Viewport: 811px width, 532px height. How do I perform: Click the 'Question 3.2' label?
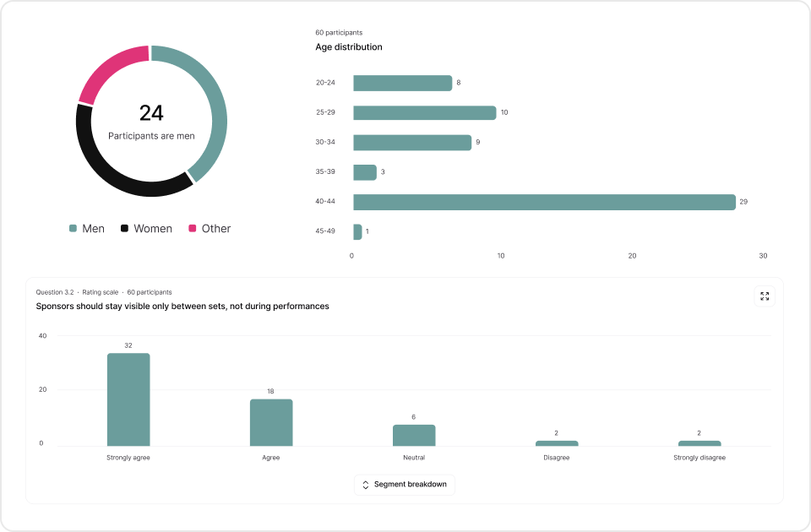(x=55, y=292)
